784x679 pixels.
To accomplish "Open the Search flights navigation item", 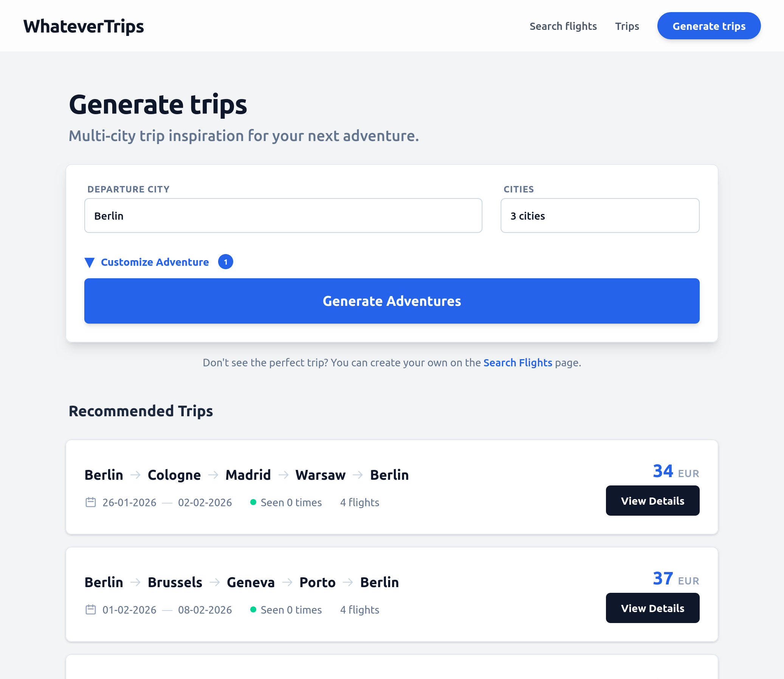I will tap(563, 26).
